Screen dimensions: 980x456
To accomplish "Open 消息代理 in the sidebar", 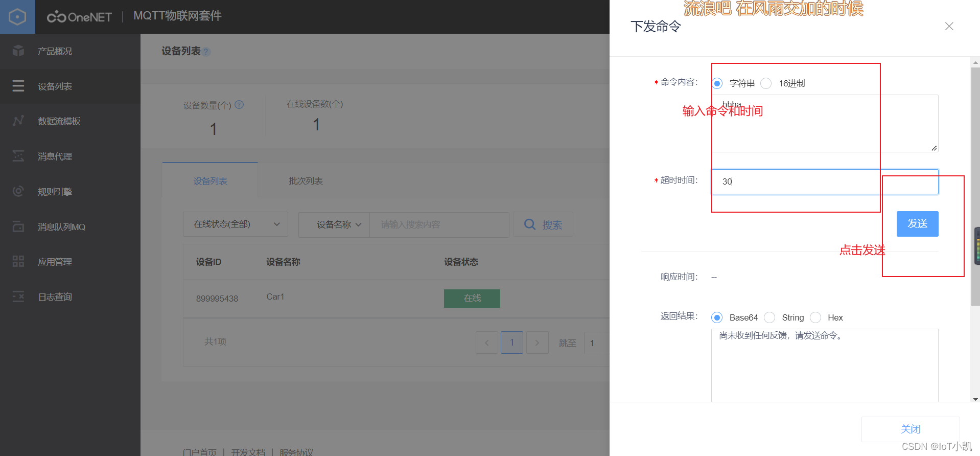I will [70, 156].
